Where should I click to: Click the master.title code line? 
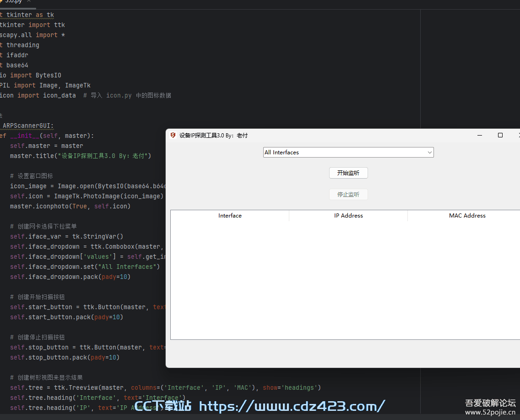coord(81,156)
